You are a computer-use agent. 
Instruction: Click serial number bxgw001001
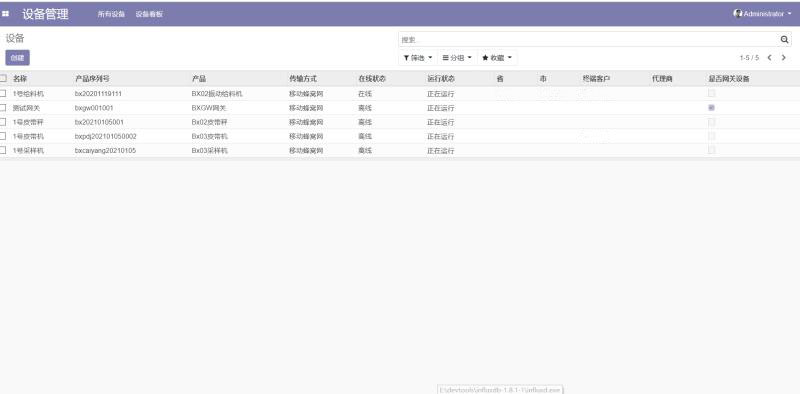pyautogui.click(x=94, y=108)
